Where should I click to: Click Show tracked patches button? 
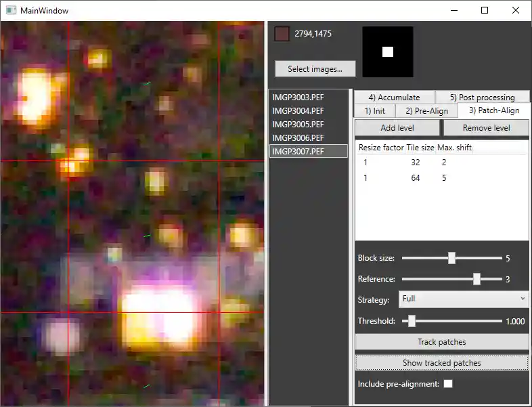click(441, 363)
